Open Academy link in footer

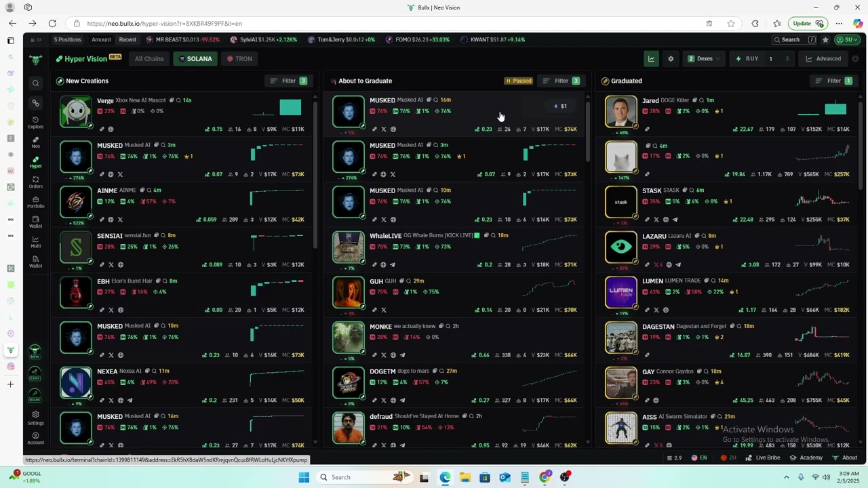click(806, 458)
